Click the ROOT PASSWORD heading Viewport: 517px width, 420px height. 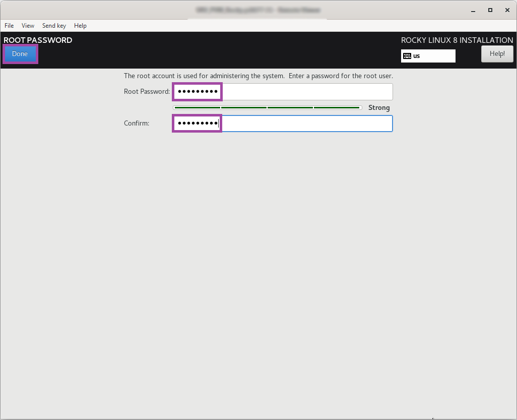click(38, 40)
